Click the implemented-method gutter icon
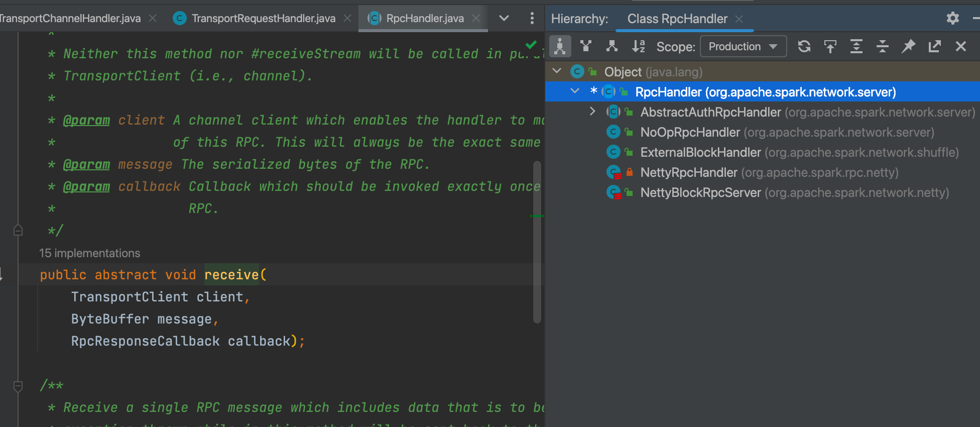 (2, 274)
